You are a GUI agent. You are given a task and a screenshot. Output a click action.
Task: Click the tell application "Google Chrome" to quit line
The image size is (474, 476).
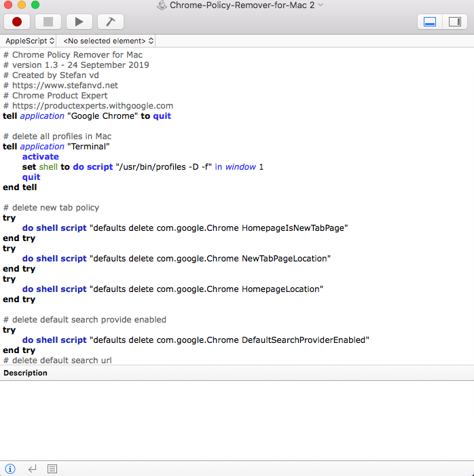click(87, 116)
